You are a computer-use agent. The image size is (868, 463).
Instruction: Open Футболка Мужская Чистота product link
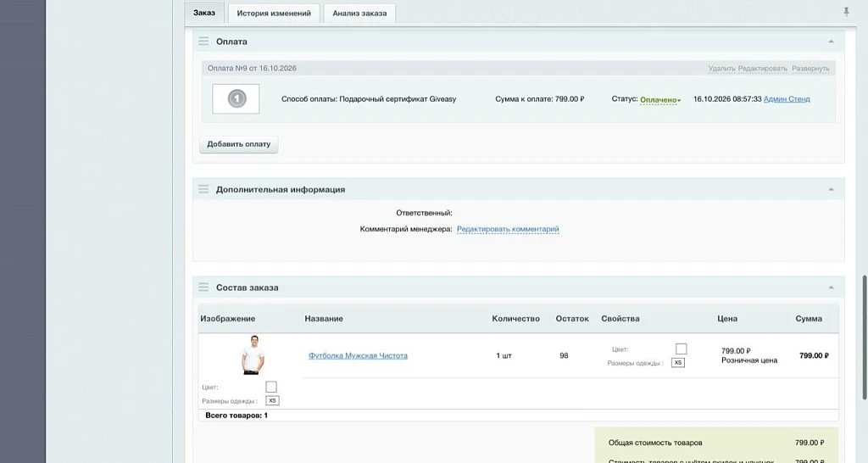(x=358, y=355)
